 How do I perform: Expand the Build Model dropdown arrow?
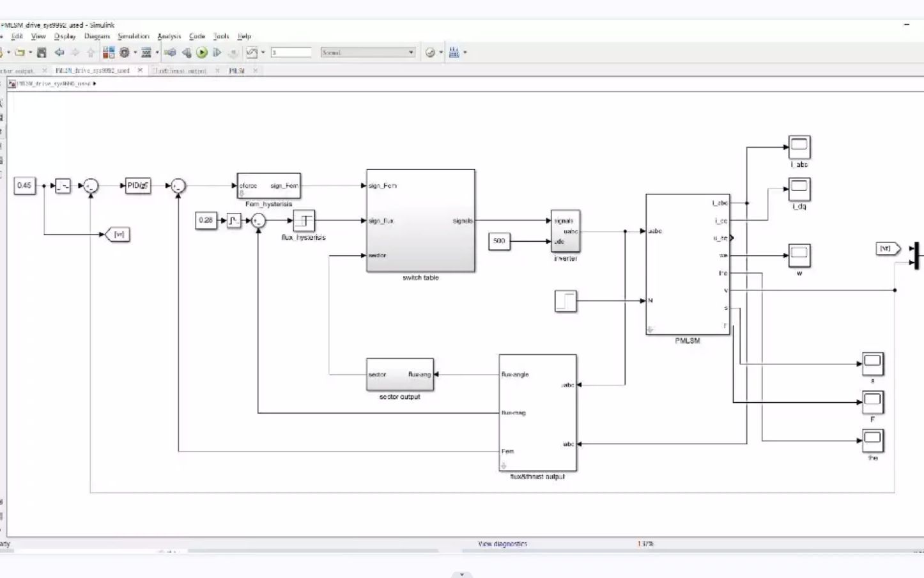[x=465, y=52]
